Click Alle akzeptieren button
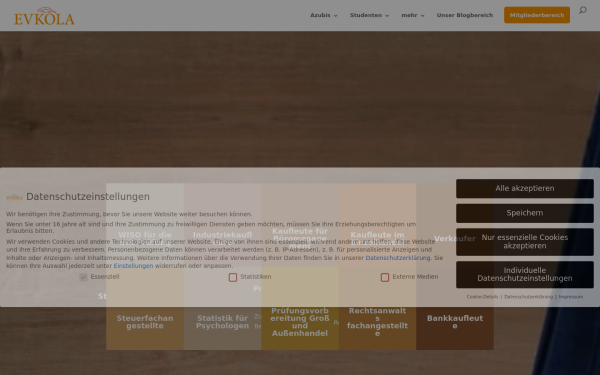The width and height of the screenshot is (600, 375). click(x=525, y=188)
